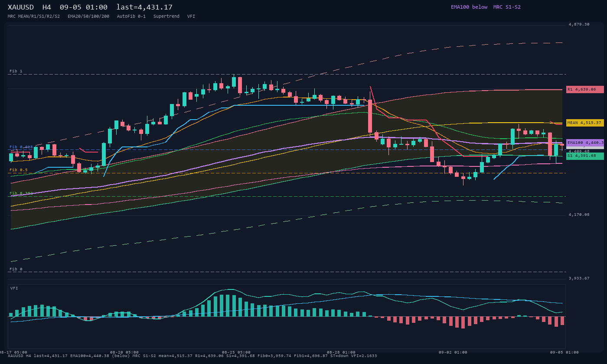Select the purple EMA100 price tag

(x=585, y=143)
